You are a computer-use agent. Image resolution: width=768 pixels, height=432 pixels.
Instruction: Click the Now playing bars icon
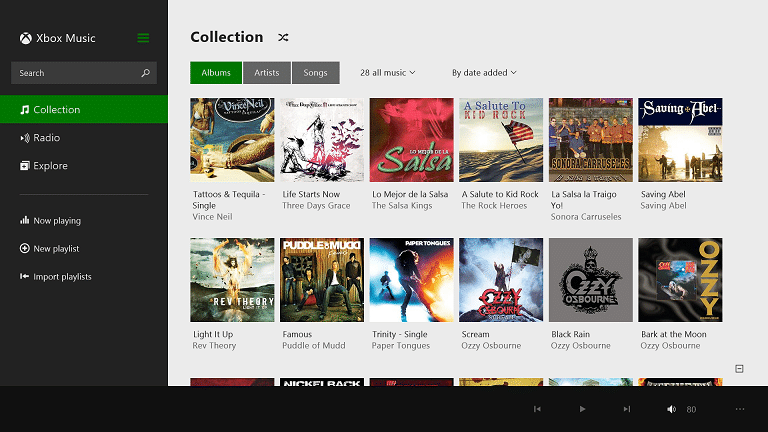pyautogui.click(x=24, y=220)
